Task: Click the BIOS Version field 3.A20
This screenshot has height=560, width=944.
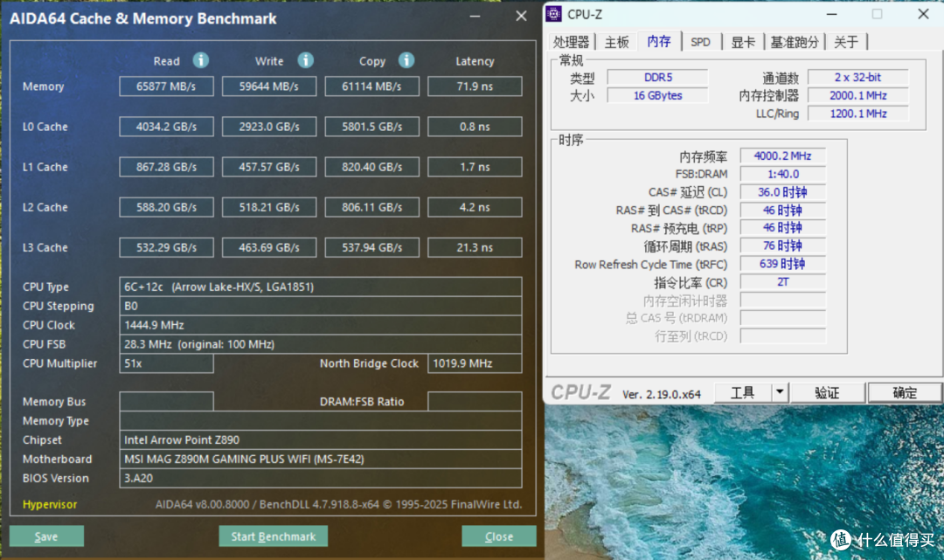Action: [320, 478]
